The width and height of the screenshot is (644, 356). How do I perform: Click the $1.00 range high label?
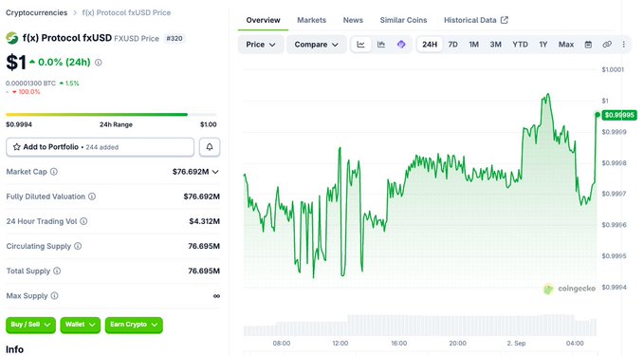click(x=209, y=124)
